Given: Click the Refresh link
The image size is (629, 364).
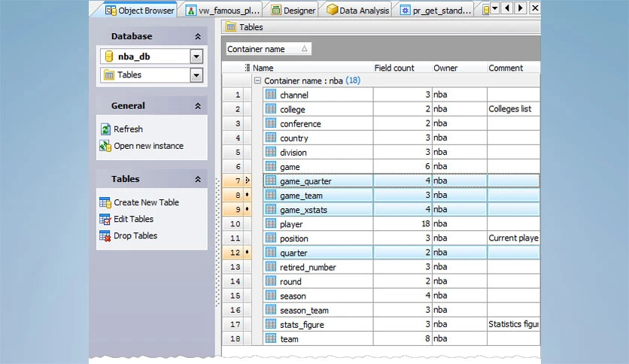Looking at the screenshot, I should 128,129.
